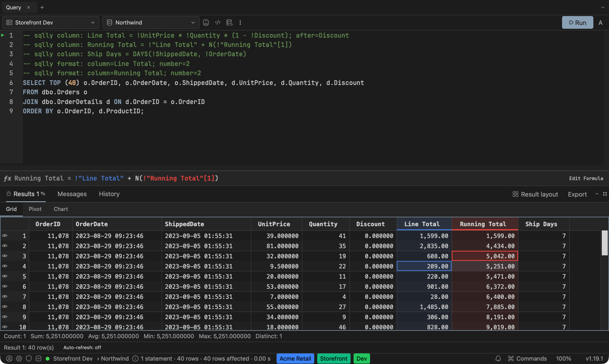Switch to the History tab
The image size is (609, 364).
click(109, 194)
